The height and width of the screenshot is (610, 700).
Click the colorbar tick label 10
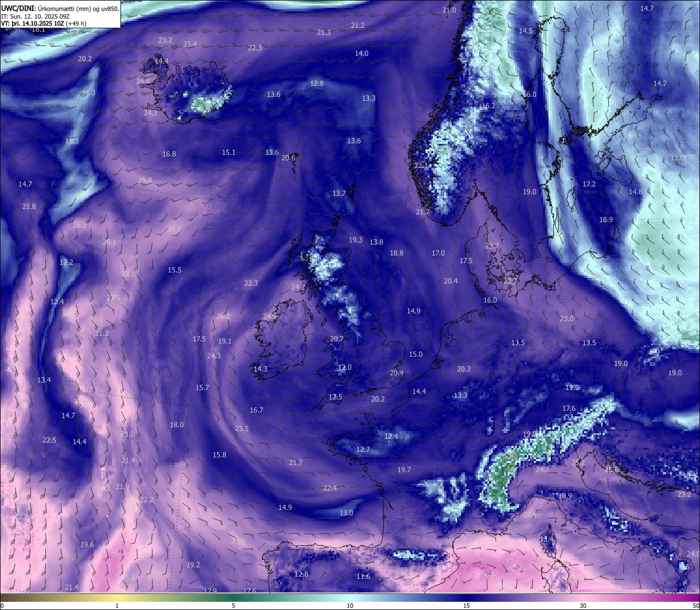[349, 606]
